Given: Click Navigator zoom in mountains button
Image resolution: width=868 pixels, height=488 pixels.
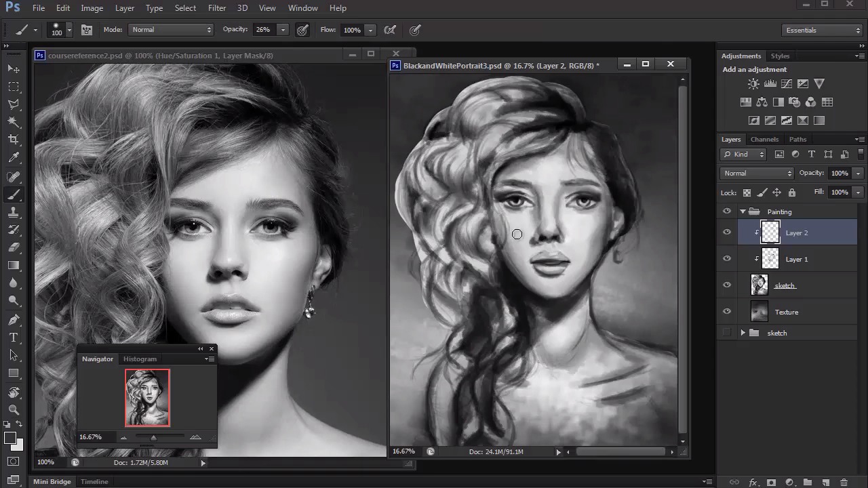Looking at the screenshot, I should [195, 437].
